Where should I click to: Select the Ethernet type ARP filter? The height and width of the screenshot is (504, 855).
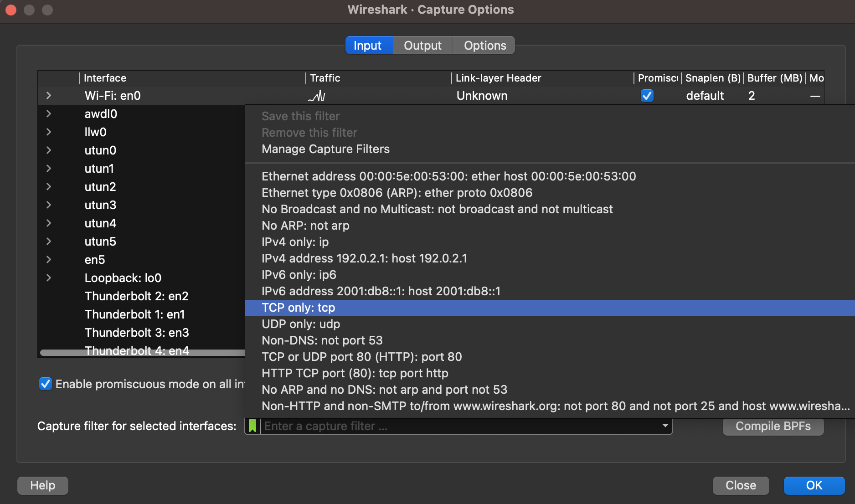[550, 193]
